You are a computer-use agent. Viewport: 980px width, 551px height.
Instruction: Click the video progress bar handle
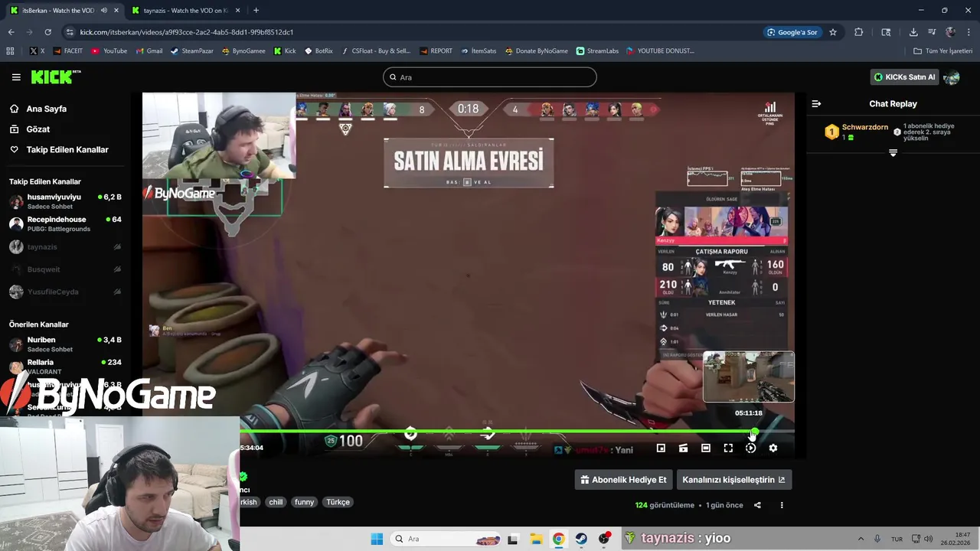coord(754,432)
